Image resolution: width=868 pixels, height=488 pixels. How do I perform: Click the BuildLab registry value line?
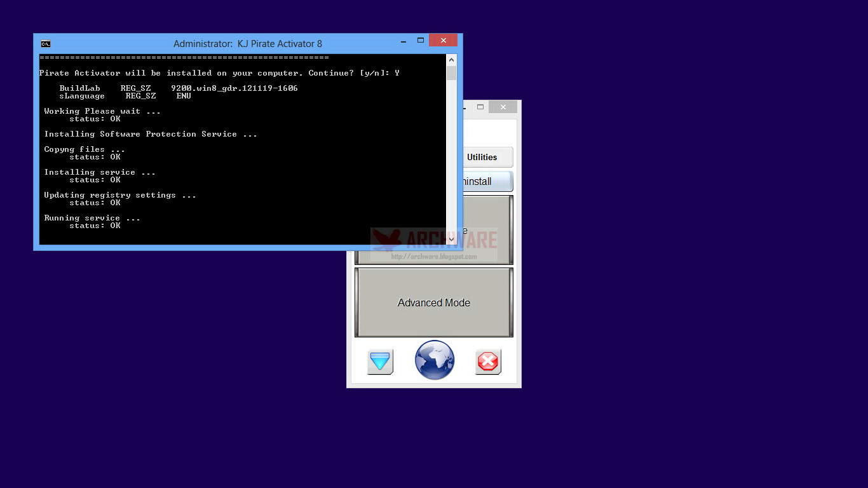(x=179, y=88)
